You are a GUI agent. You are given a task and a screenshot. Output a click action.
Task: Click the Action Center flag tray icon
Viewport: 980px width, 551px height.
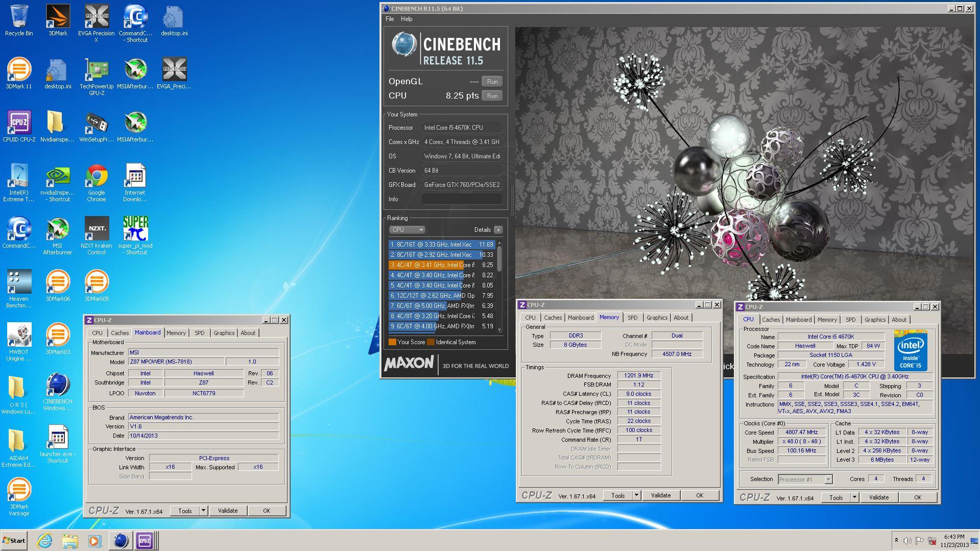920,541
